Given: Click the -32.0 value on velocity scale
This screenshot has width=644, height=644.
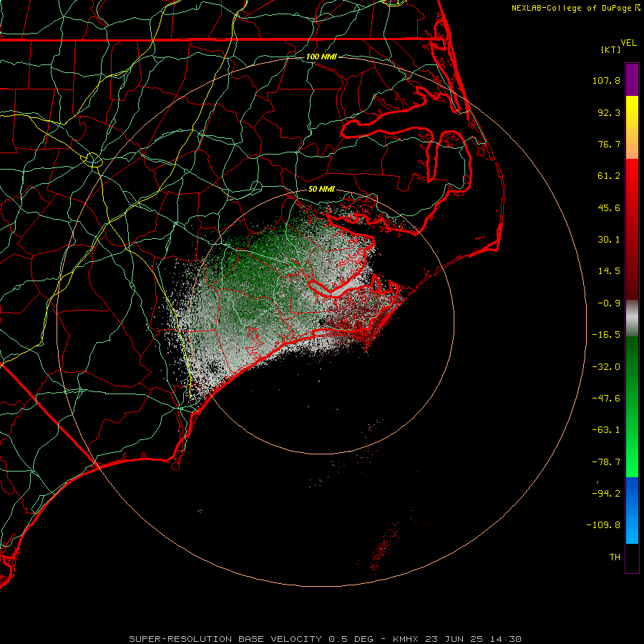Looking at the screenshot, I should [x=606, y=367].
